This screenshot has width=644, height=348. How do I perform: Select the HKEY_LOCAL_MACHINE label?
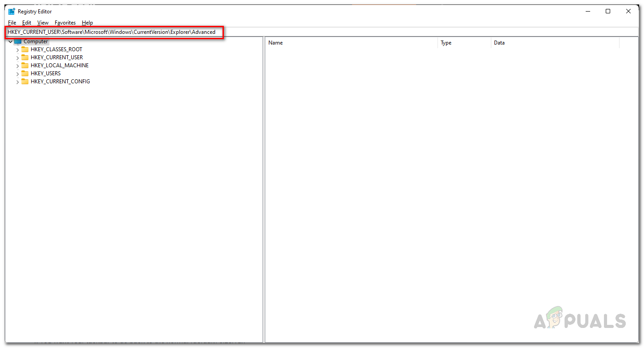pyautogui.click(x=60, y=66)
